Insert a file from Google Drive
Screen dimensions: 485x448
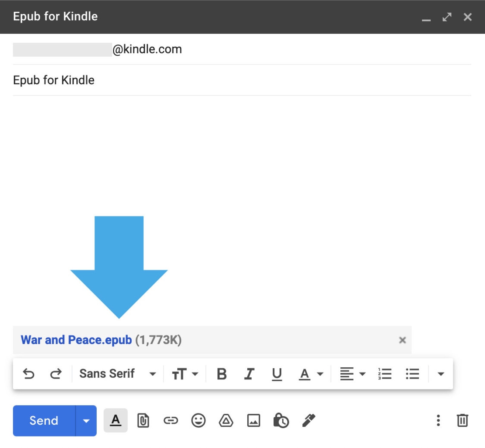click(x=226, y=420)
